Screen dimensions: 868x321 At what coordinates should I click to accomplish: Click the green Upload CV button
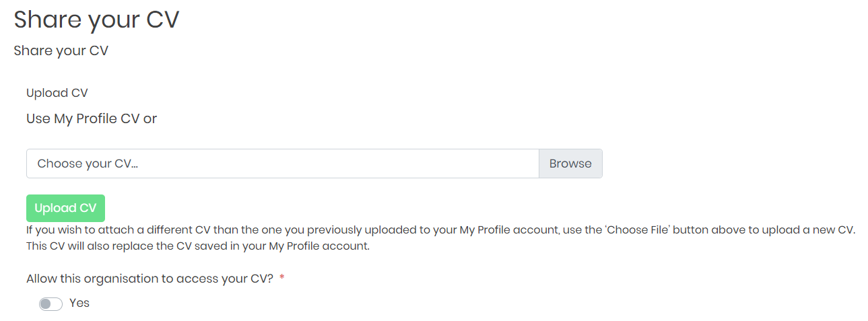tap(65, 208)
